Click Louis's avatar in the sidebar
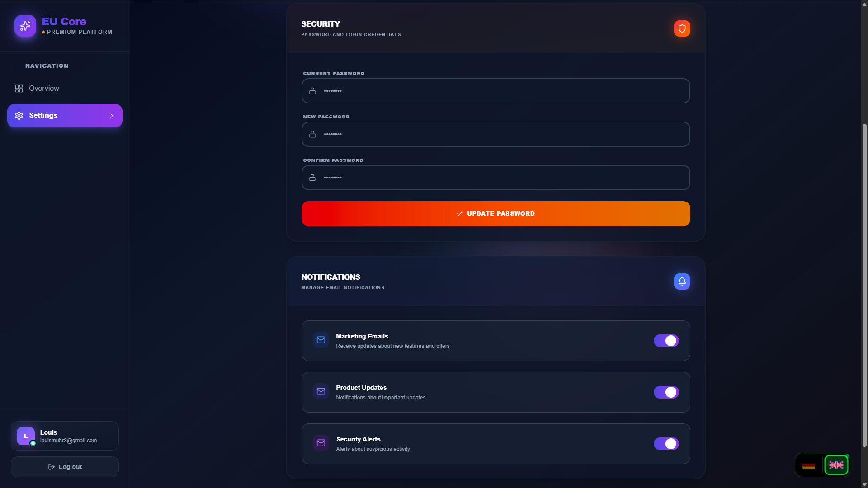This screenshot has width=868, height=488. (26, 436)
